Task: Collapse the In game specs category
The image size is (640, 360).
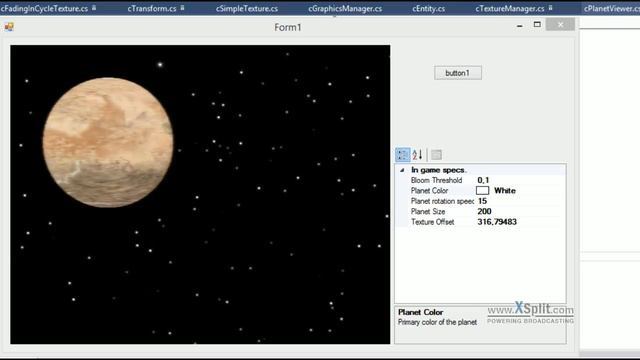Action: pos(402,170)
